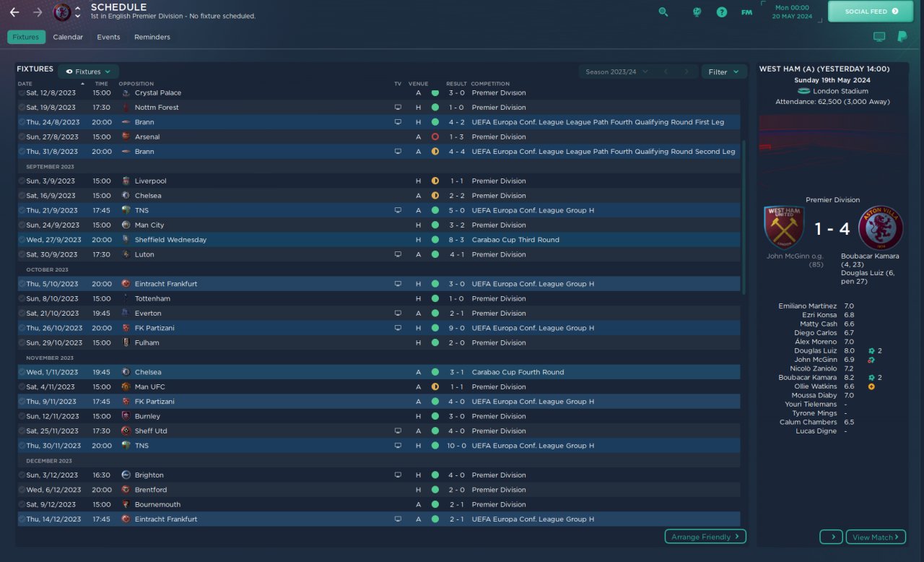924x562 pixels.
Task: Toggle the marker on Sat, 16/9/2023 row
Action: pyautogui.click(x=22, y=196)
